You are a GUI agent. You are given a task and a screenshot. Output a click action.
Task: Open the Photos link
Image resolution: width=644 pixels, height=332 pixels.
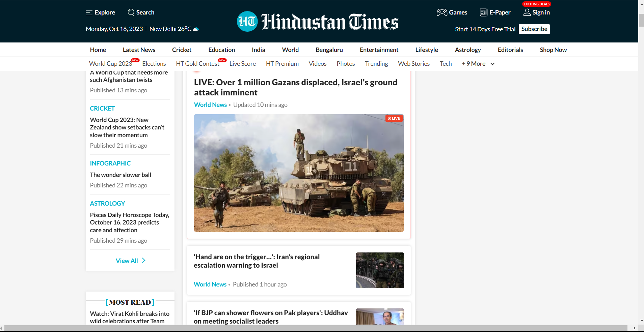(346, 64)
